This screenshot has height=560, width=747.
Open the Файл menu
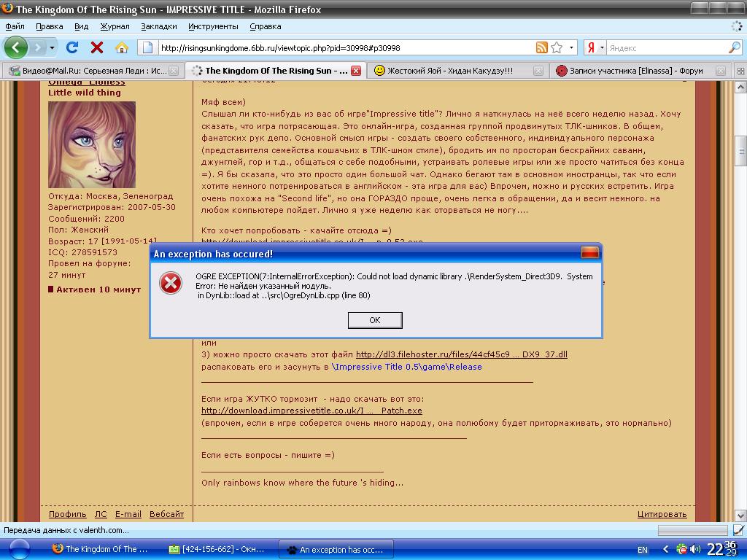click(15, 26)
